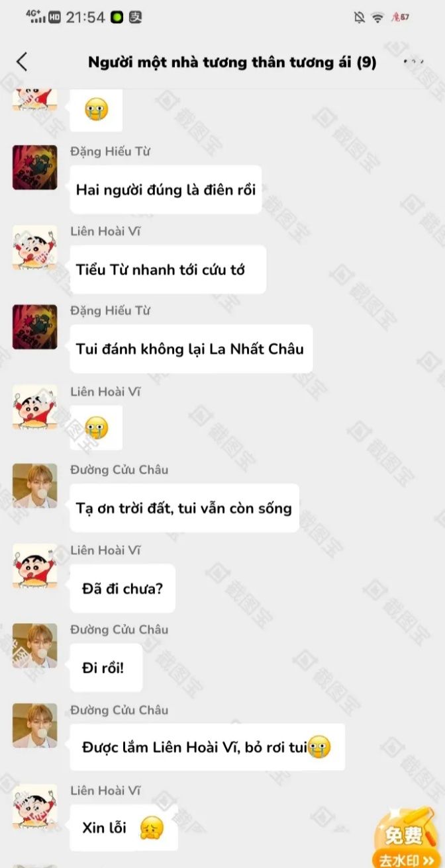Tap Liên Hoài Vĩ's avatar beside 'Xin lỗi'

click(x=34, y=806)
